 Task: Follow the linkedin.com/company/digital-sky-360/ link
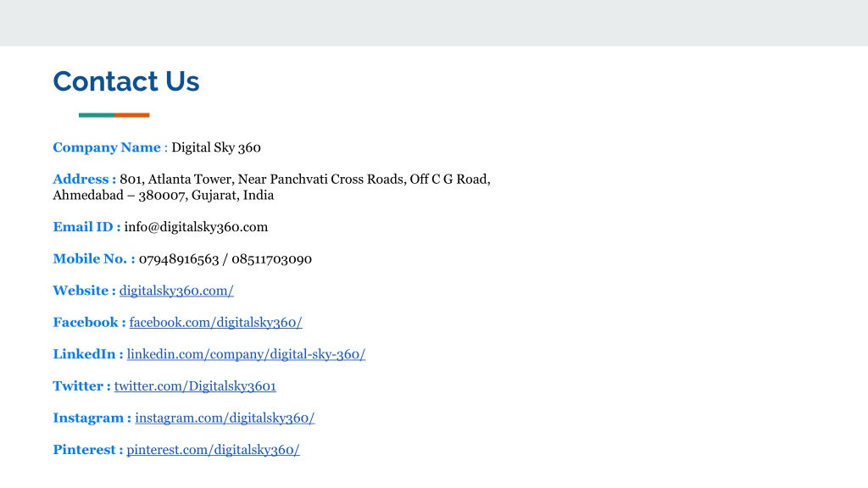[246, 354]
